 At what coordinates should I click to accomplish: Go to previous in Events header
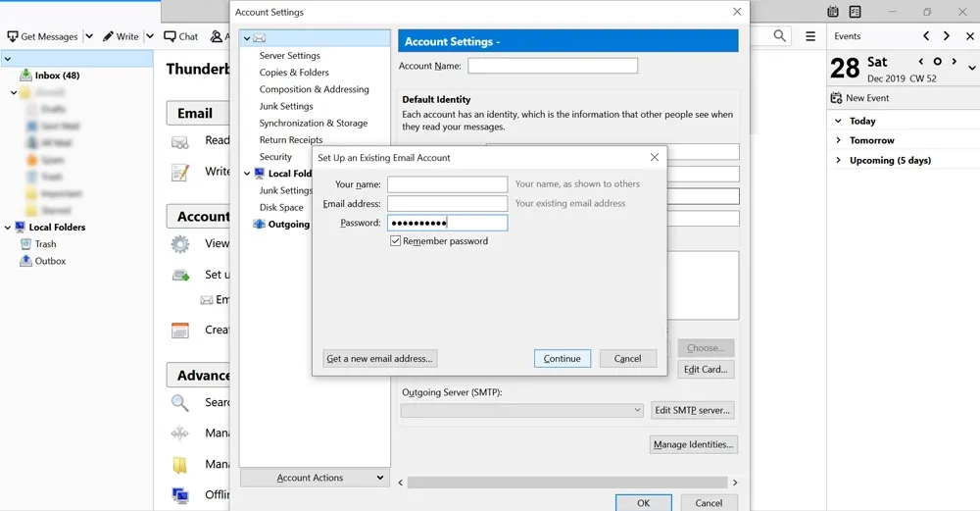click(926, 36)
